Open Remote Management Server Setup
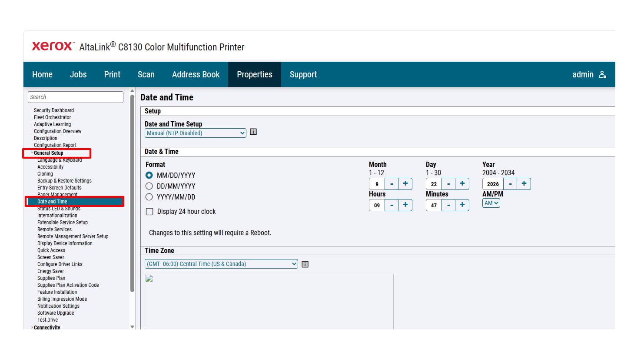The height and width of the screenshot is (339, 644). 73,236
